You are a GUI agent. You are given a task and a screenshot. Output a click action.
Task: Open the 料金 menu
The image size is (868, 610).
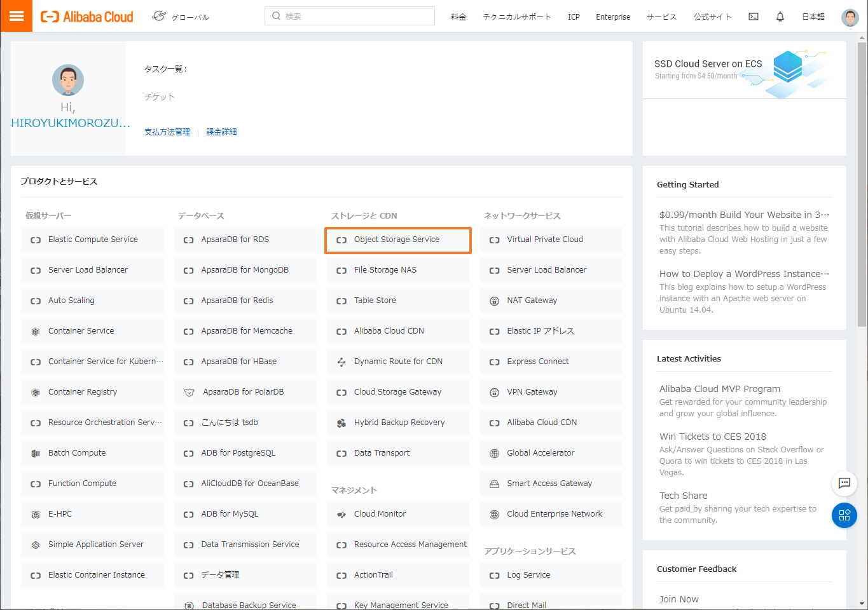(458, 17)
